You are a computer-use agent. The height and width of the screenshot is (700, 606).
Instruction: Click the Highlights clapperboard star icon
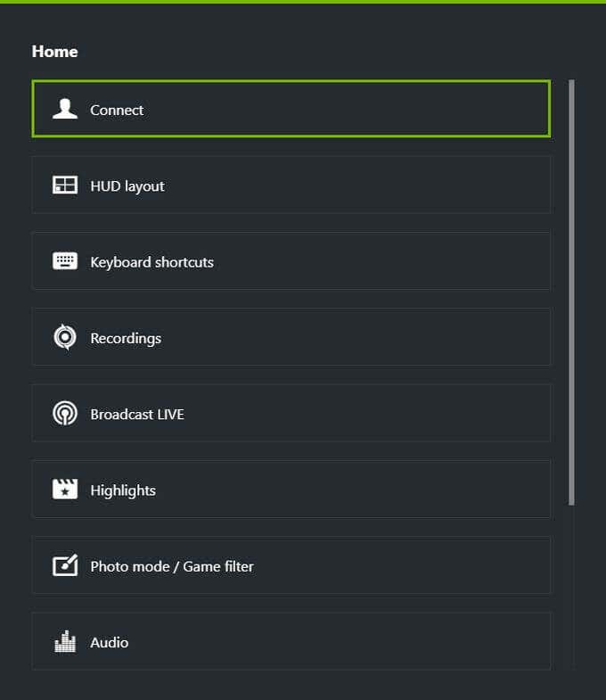pyautogui.click(x=65, y=490)
